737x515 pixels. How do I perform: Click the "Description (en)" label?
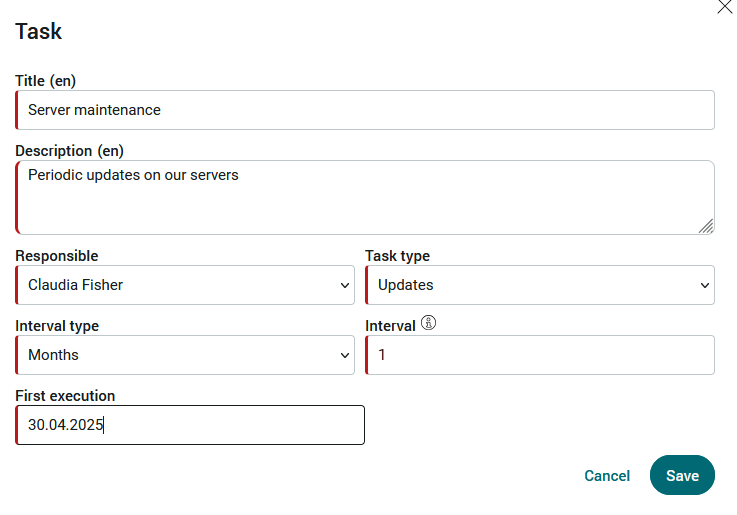[70, 151]
